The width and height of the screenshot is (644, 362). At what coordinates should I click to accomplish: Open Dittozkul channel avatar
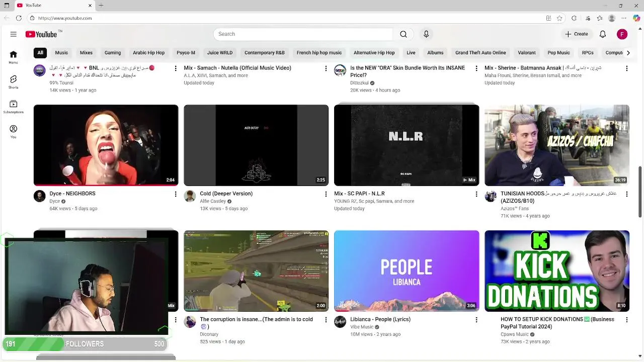tap(340, 70)
